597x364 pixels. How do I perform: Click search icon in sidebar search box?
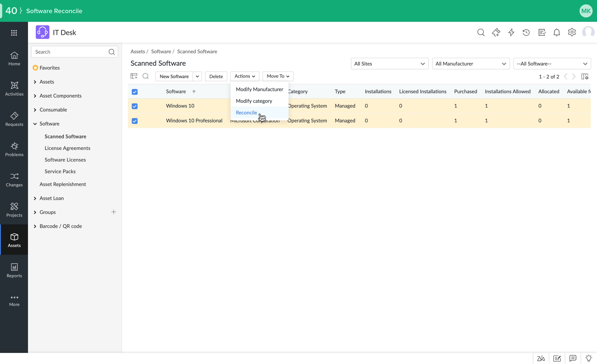click(112, 52)
